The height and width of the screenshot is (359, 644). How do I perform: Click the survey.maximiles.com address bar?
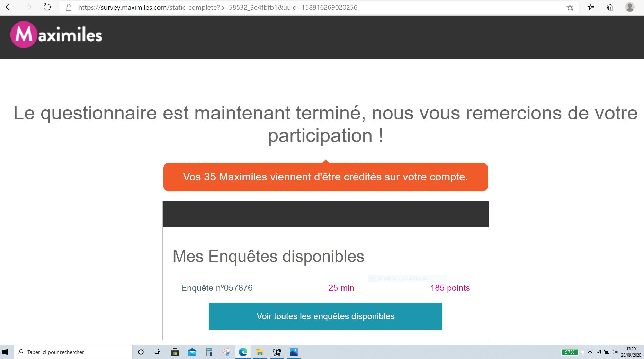coord(319,7)
